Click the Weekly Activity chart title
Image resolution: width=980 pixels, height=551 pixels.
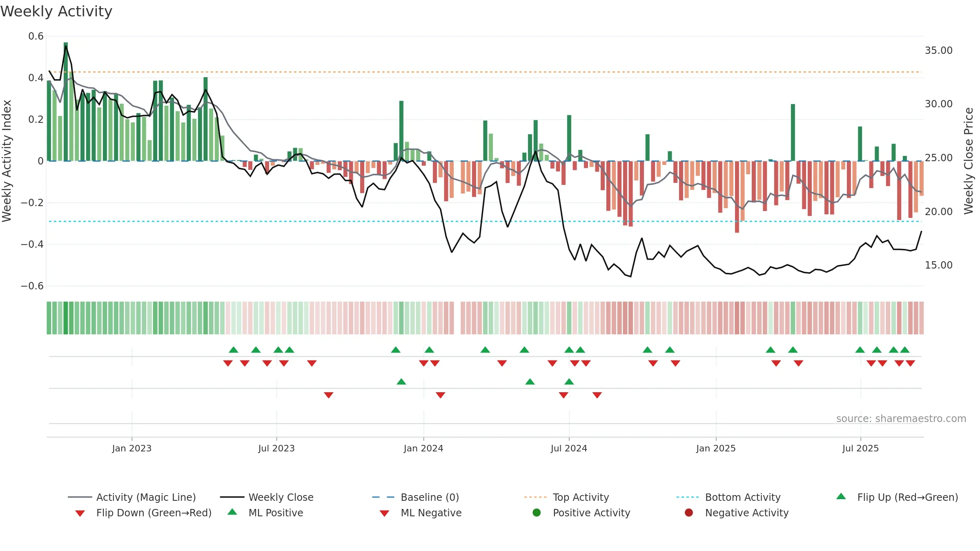(56, 11)
